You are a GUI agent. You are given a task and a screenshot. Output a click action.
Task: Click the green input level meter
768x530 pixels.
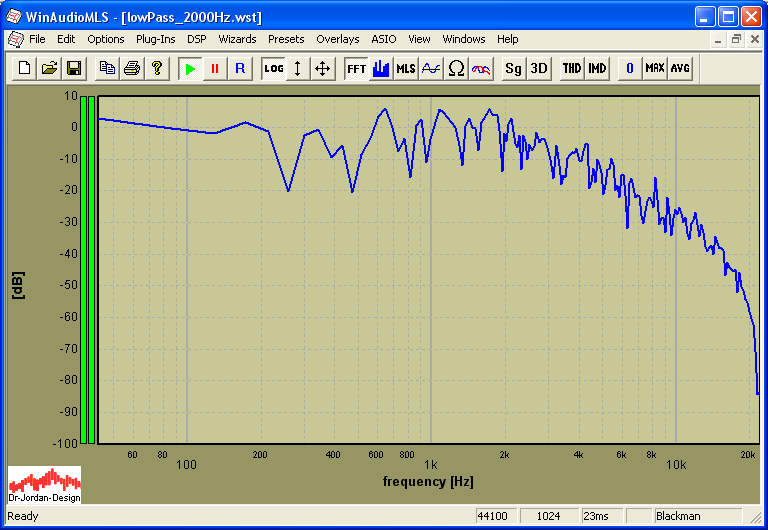88,268
